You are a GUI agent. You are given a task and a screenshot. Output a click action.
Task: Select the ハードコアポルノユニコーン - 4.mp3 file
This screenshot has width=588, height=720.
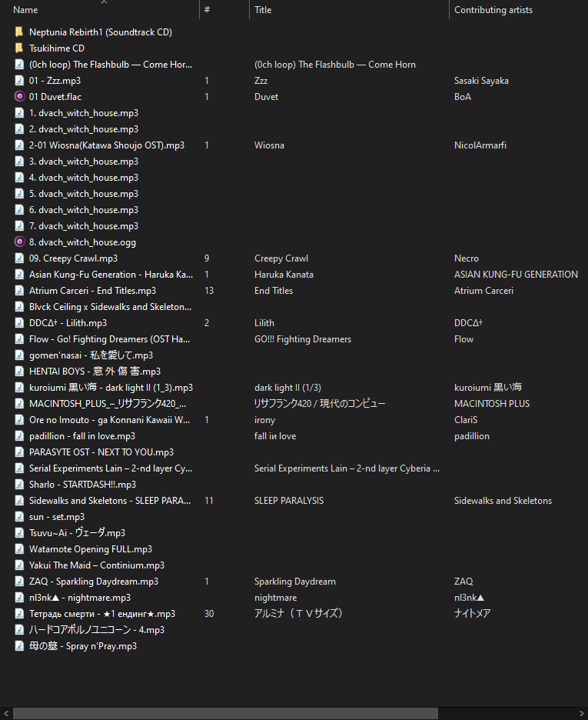97,630
